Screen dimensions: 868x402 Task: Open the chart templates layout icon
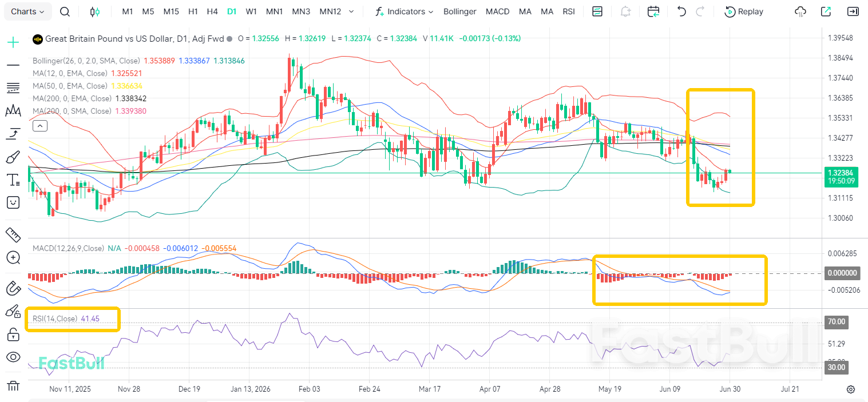pos(597,11)
